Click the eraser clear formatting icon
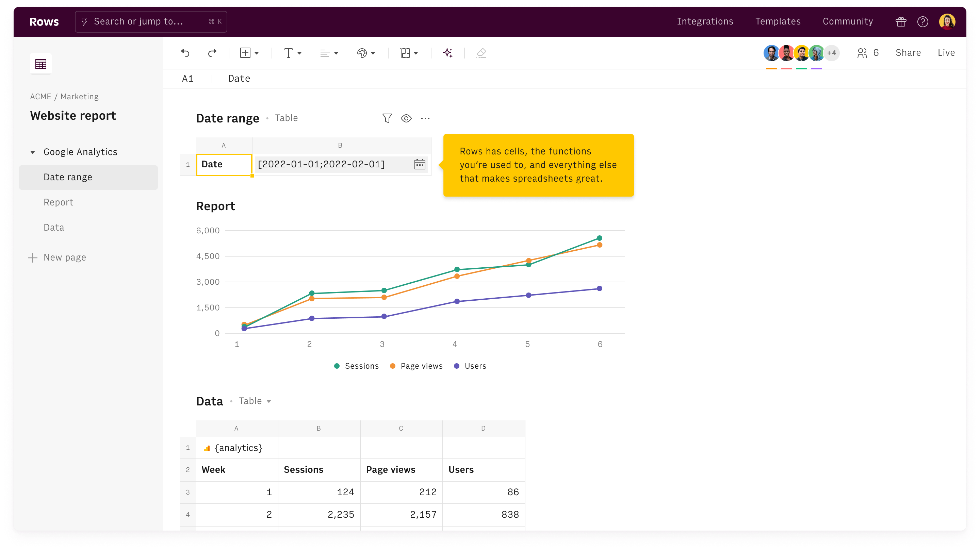980x551 pixels. click(x=481, y=53)
